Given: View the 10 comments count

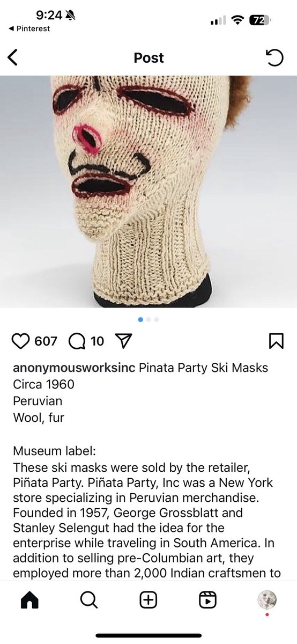Looking at the screenshot, I should 98,341.
